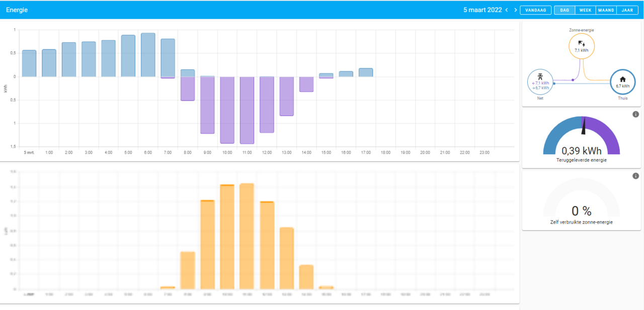The height and width of the screenshot is (310, 644).
Task: Click the Thuis house icon
Action: [x=622, y=79]
